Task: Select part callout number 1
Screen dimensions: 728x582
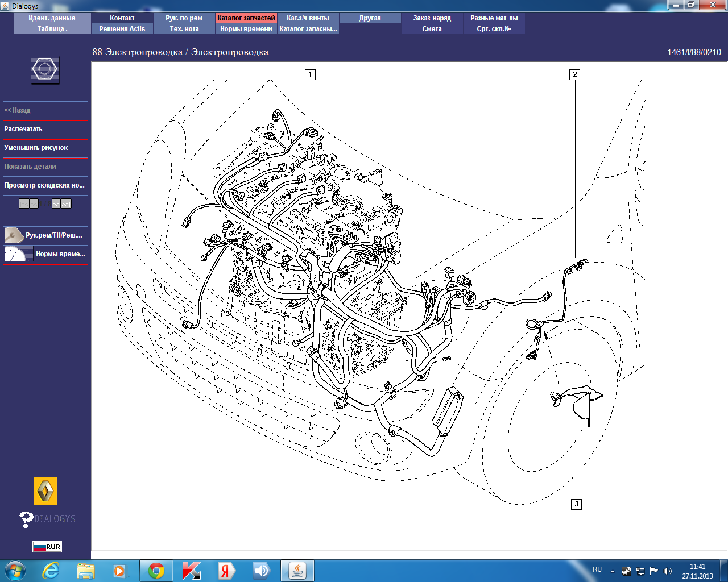Action: pos(310,74)
